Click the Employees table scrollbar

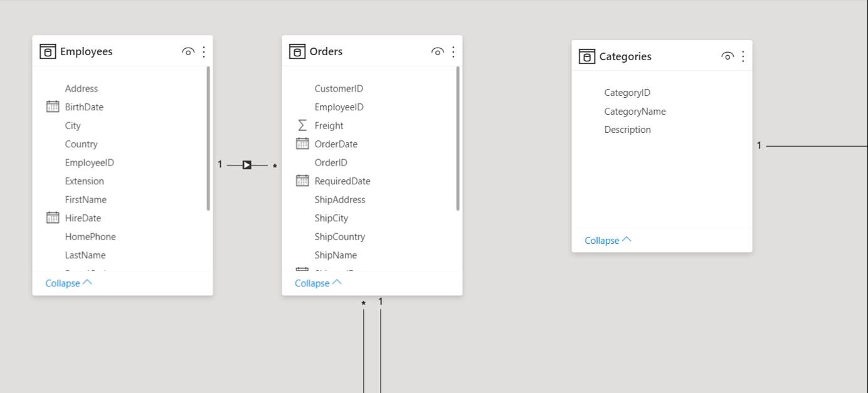[x=208, y=139]
